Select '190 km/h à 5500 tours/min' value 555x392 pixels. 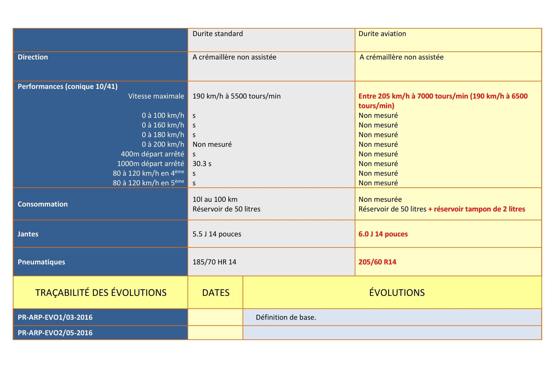236,96
